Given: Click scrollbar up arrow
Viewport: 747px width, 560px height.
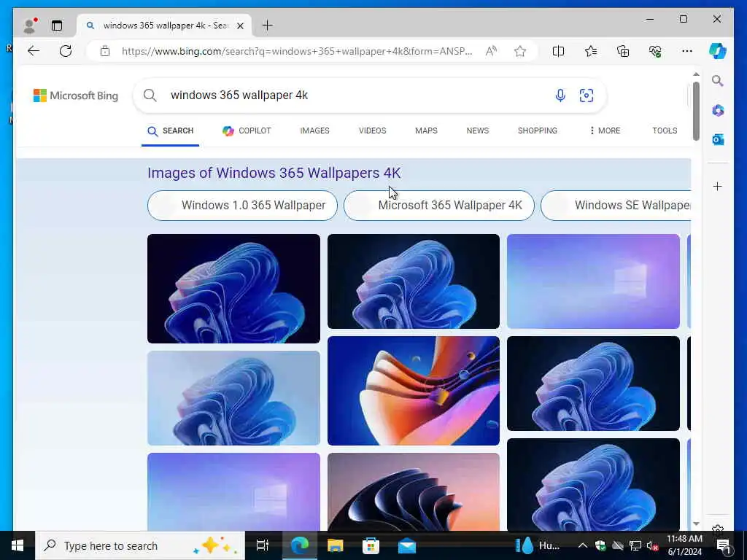Looking at the screenshot, I should 696,74.
